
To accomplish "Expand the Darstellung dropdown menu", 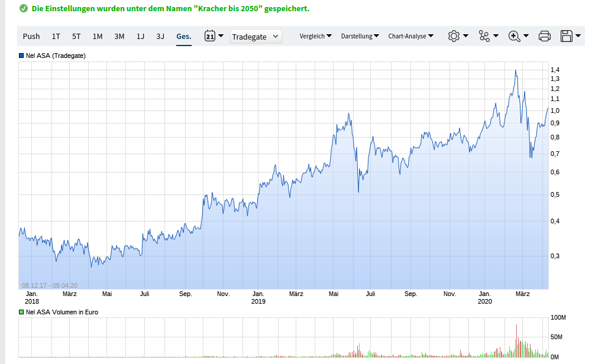I will pos(360,36).
